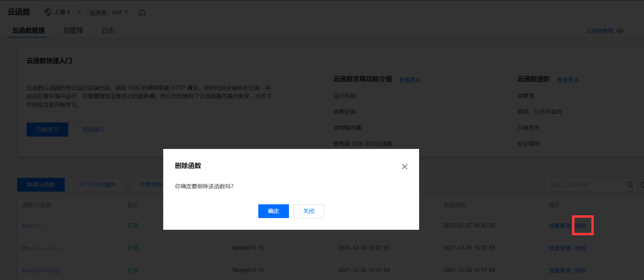Open the 云函数教程 link

[x=600, y=31]
